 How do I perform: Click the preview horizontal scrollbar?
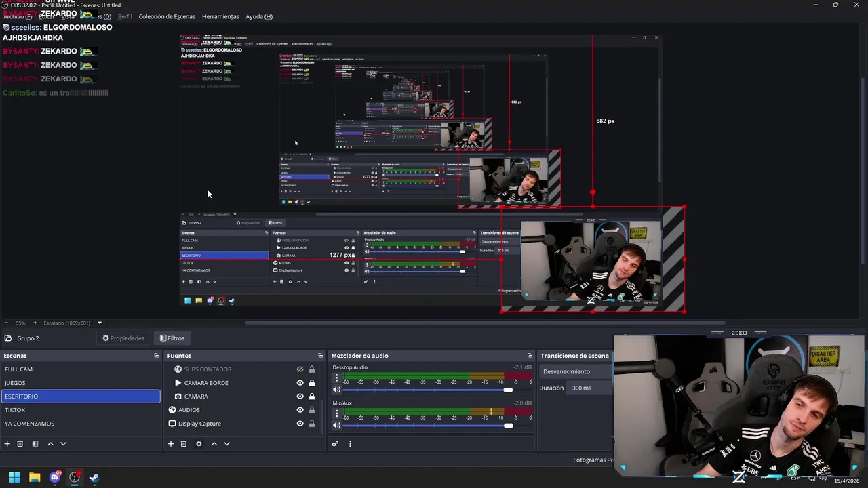click(x=485, y=323)
